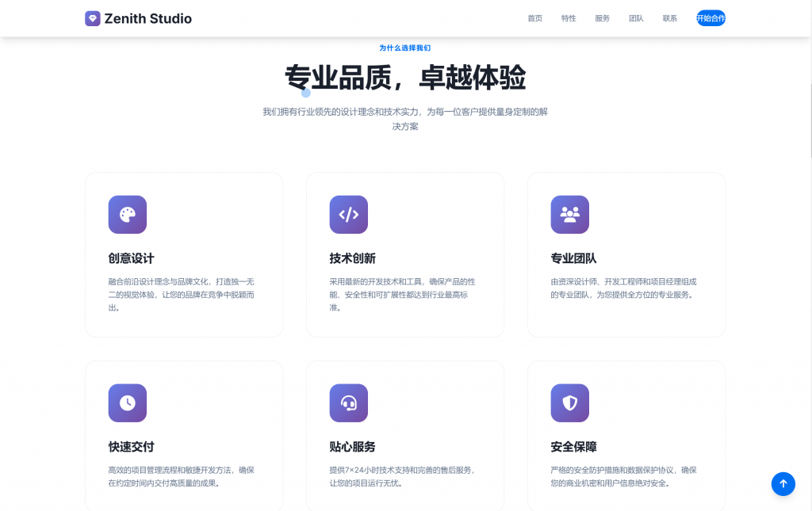Click the 为什么选择我们 label

pos(406,48)
